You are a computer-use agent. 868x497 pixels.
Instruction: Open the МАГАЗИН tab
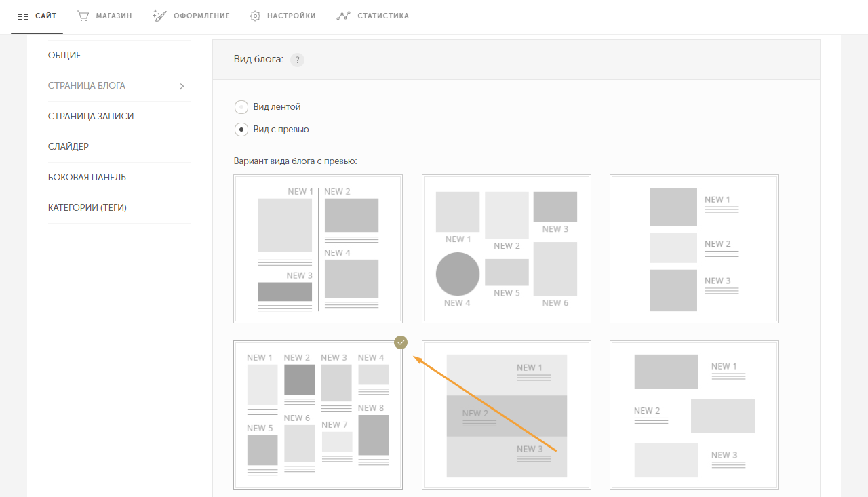tap(104, 16)
